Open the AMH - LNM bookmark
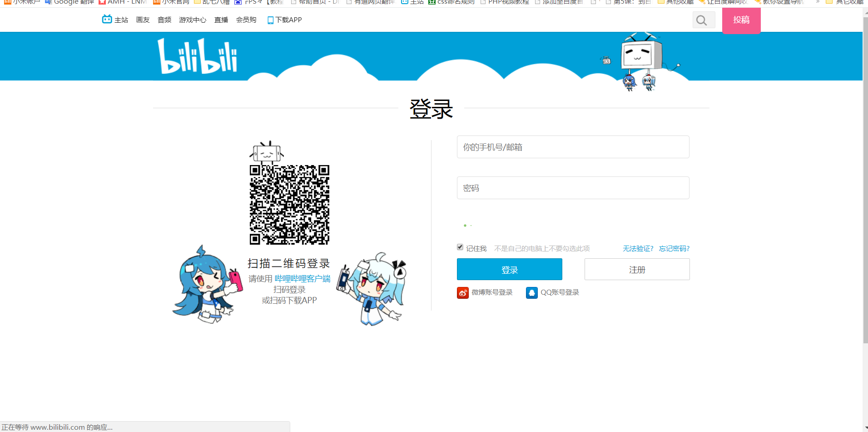This screenshot has width=868, height=432. coord(123,2)
